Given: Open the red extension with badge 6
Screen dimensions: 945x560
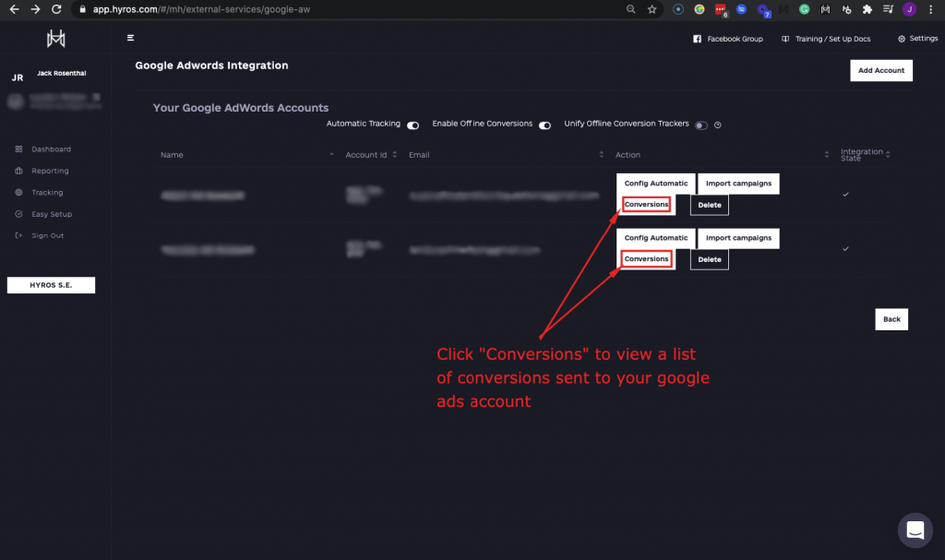Looking at the screenshot, I should coord(721,9).
